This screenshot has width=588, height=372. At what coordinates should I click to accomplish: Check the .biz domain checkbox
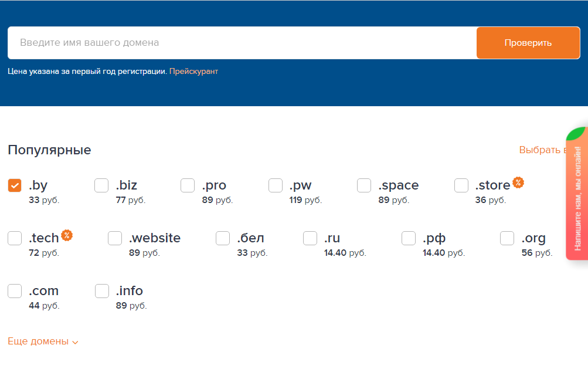pyautogui.click(x=101, y=185)
